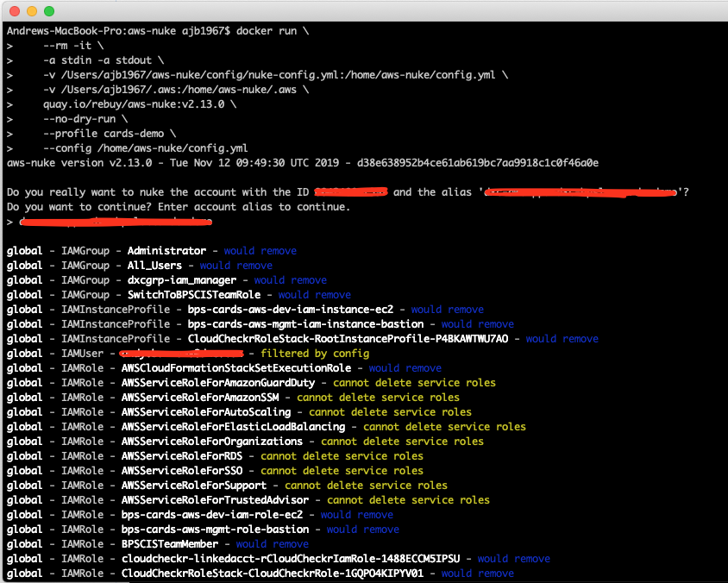Click the 'dxcgrp-iam_manager' group name

(182, 280)
